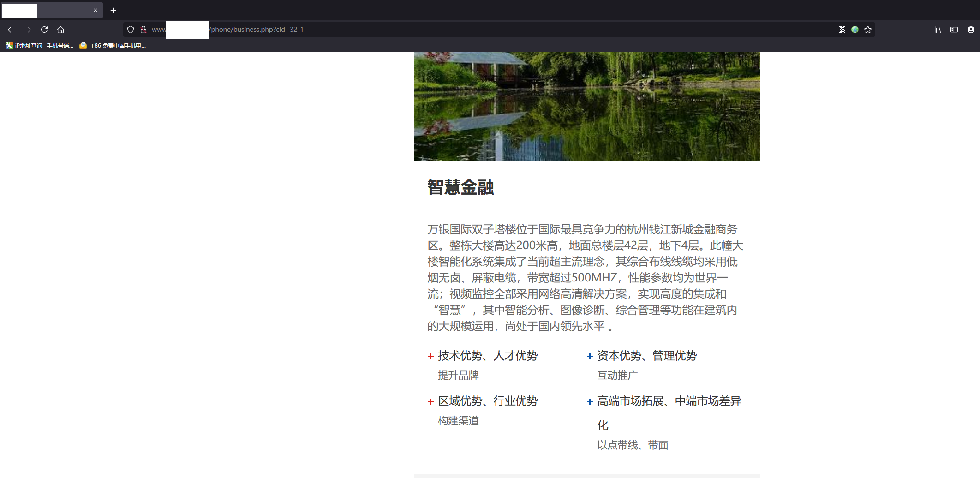Open a new browser tab
980x478 pixels.
(x=113, y=10)
